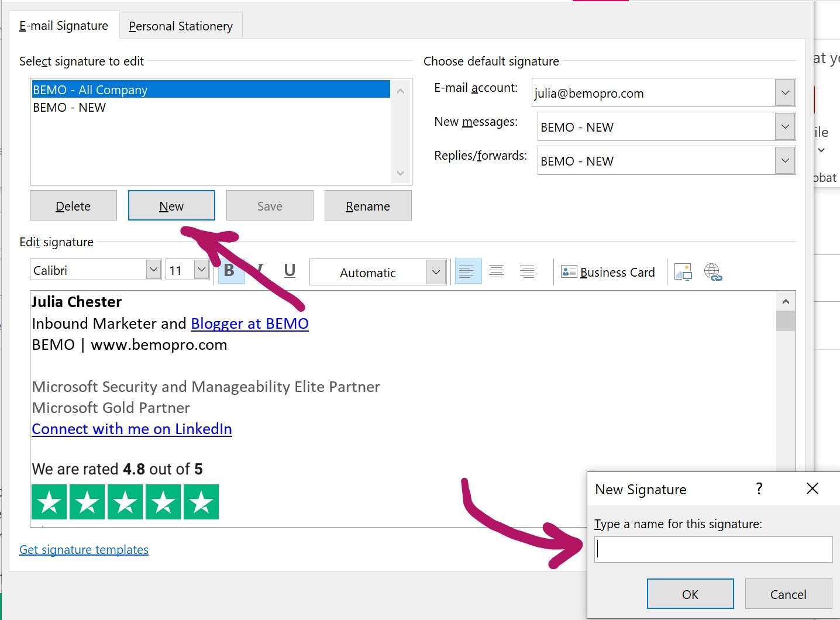Screen dimensions: 840x620
Task: Expand E-mail account dropdown
Action: coord(785,92)
